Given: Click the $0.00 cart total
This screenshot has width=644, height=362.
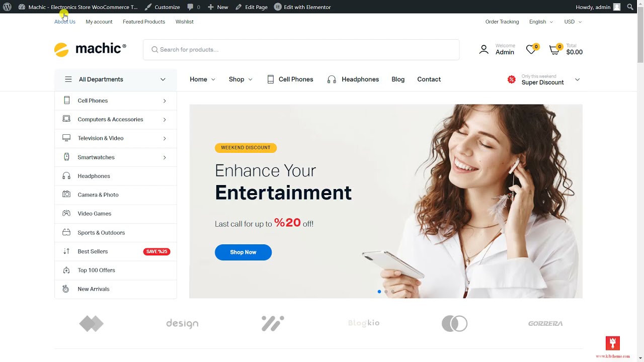Looking at the screenshot, I should pos(575,52).
